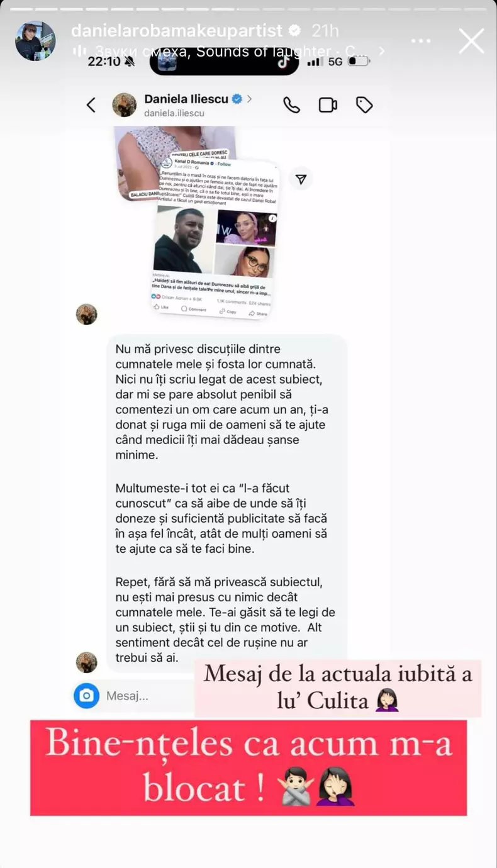Tap Daniela Iliescu's avatar in chat header
Image resolution: width=497 pixels, height=868 pixels.
coord(125,105)
